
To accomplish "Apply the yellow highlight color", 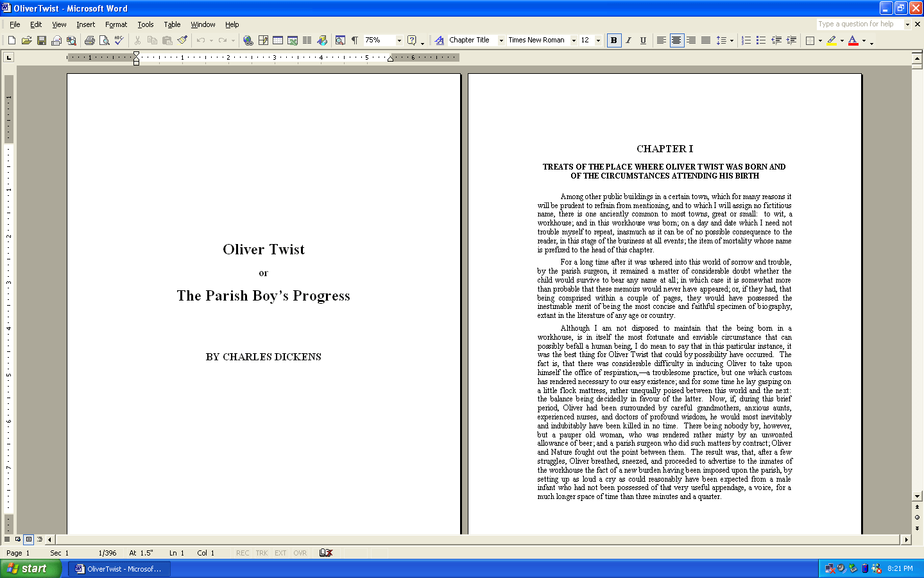I will point(832,40).
